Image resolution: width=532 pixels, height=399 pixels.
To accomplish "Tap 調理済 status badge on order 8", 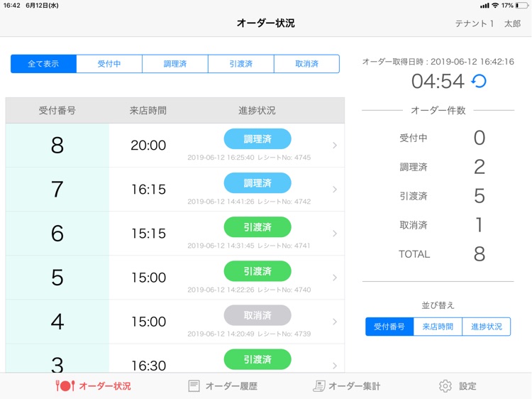I will coord(257,139).
